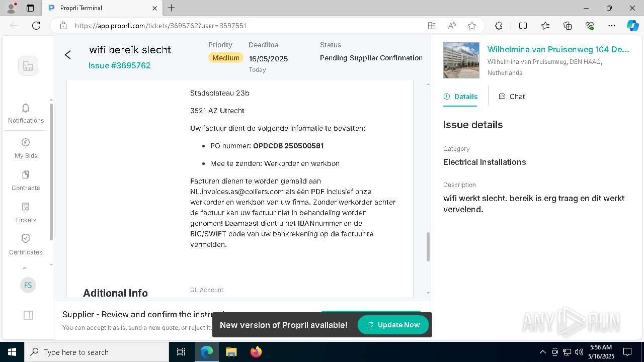Open FS user avatar menu
Image resolution: width=644 pixels, height=362 pixels.
pos(28,285)
